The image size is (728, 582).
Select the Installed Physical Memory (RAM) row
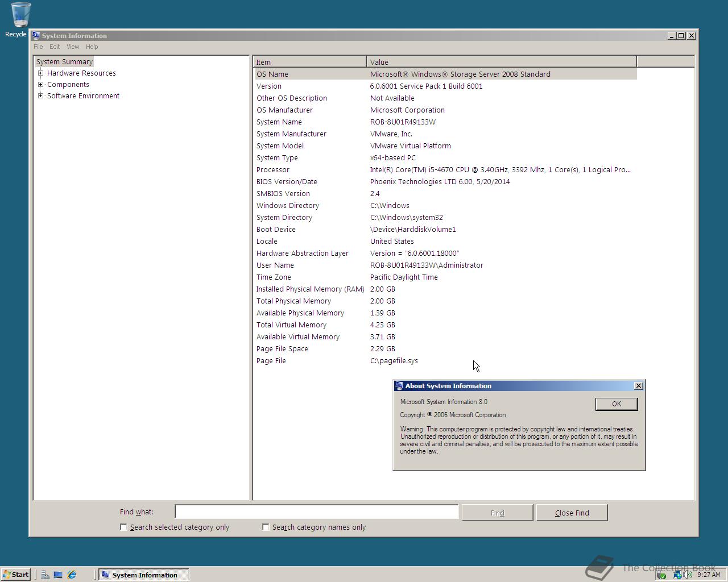(445, 289)
